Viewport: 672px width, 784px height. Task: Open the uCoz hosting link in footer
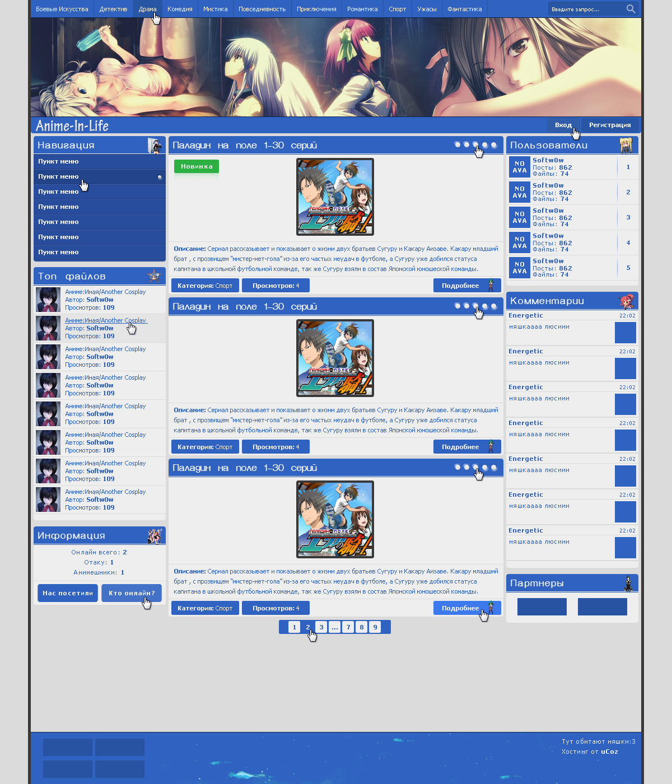coord(609,752)
